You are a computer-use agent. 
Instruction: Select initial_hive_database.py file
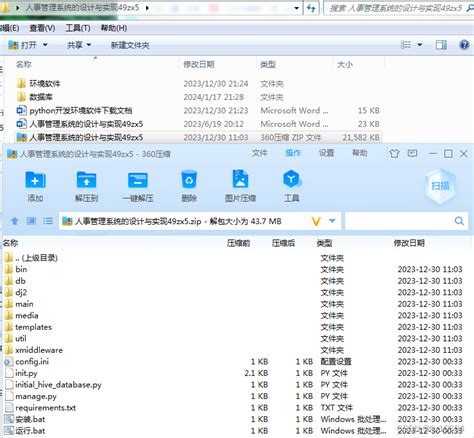58,385
